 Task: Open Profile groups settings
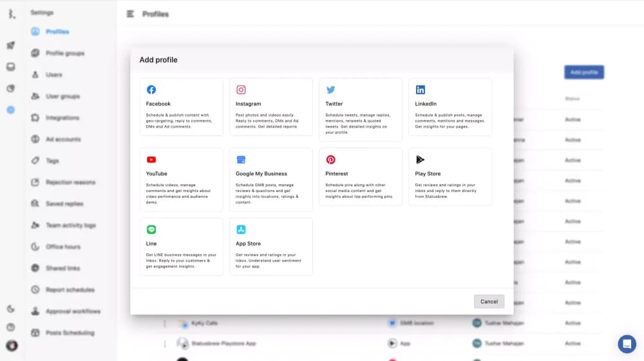click(58, 53)
